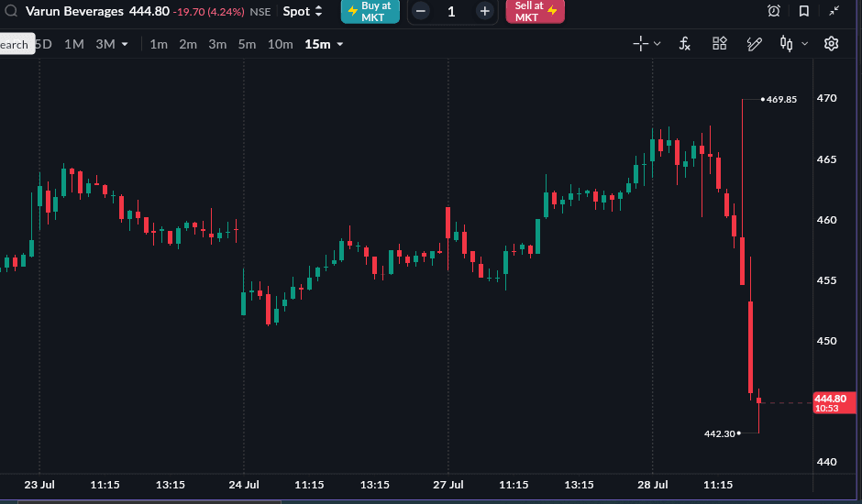
Task: Open the Spot segment selector
Action: pos(303,12)
